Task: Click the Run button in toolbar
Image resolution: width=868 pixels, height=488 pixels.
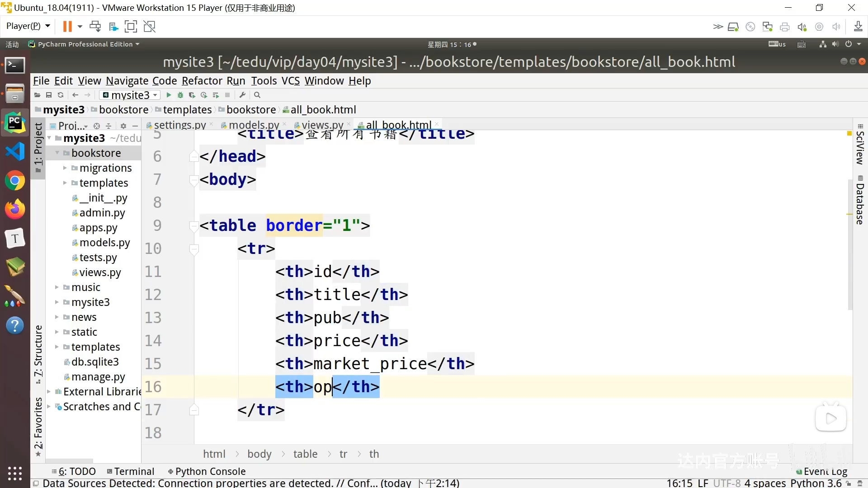Action: click(x=170, y=95)
